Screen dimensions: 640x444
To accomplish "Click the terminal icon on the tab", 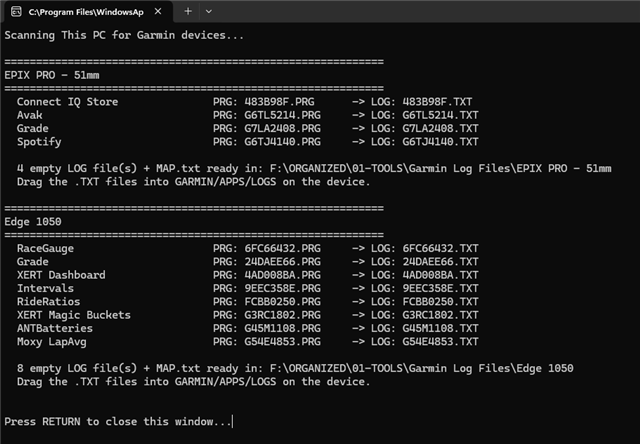I will pyautogui.click(x=16, y=11).
